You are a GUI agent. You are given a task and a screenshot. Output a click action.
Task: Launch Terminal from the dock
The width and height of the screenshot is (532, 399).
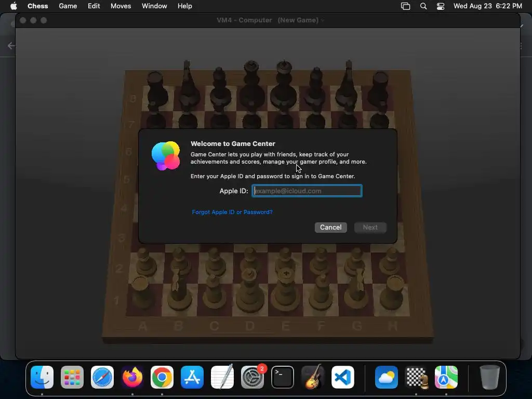click(x=283, y=377)
